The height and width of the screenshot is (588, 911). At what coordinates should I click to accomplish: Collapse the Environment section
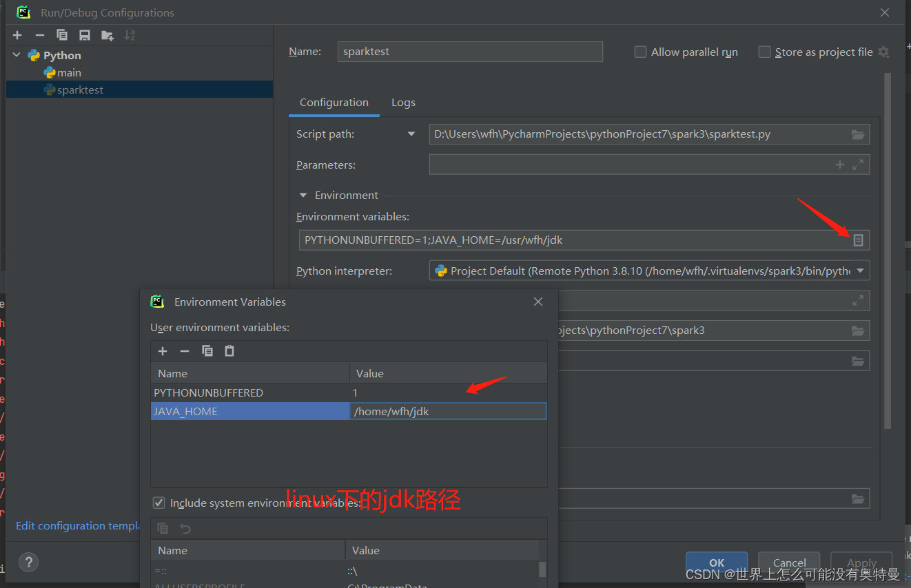click(x=303, y=196)
